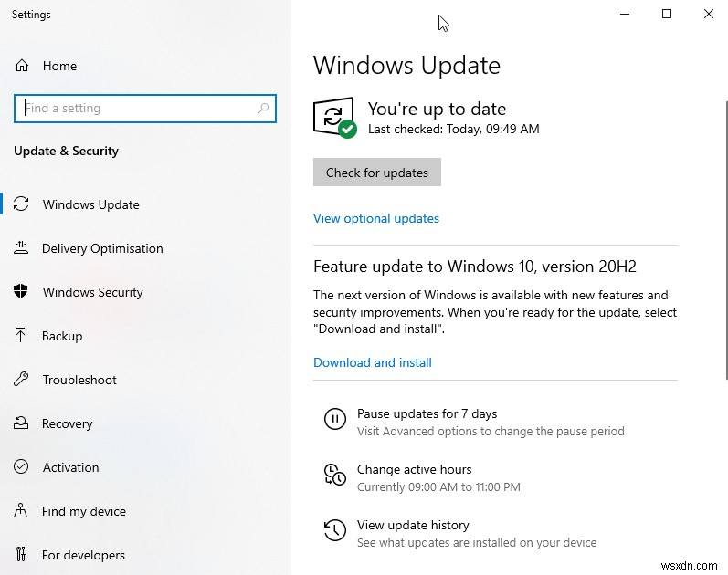Screen dimensions: 728x575
Task: Click the Troubleshoot wrench icon
Action: tap(21, 379)
